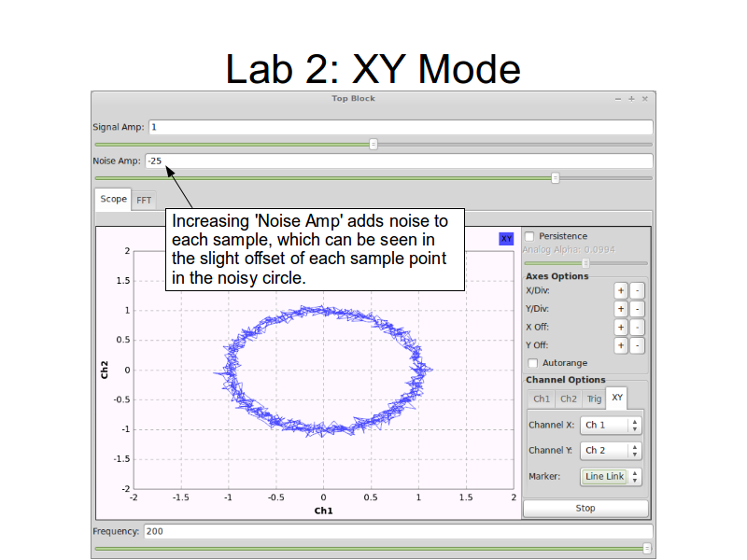The image size is (747, 560).
Task: Open the Channel Y dropdown
Action: tap(610, 450)
